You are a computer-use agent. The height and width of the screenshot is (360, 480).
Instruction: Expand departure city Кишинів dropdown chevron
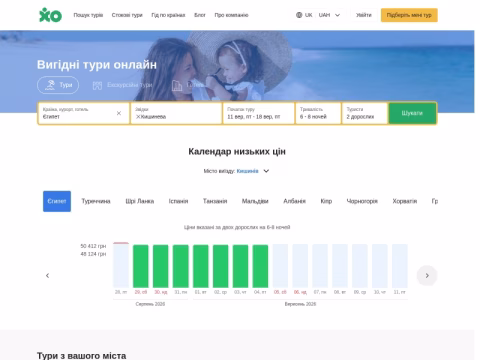(266, 171)
